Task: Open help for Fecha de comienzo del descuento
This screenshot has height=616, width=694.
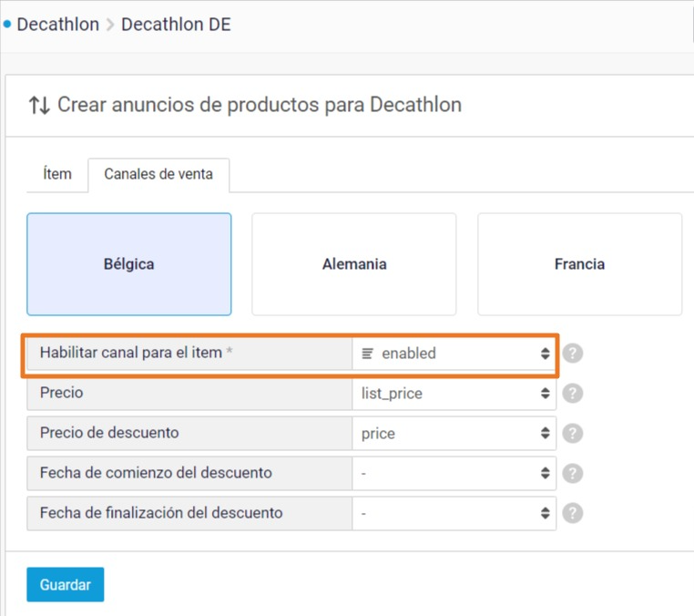Action: [x=572, y=474]
